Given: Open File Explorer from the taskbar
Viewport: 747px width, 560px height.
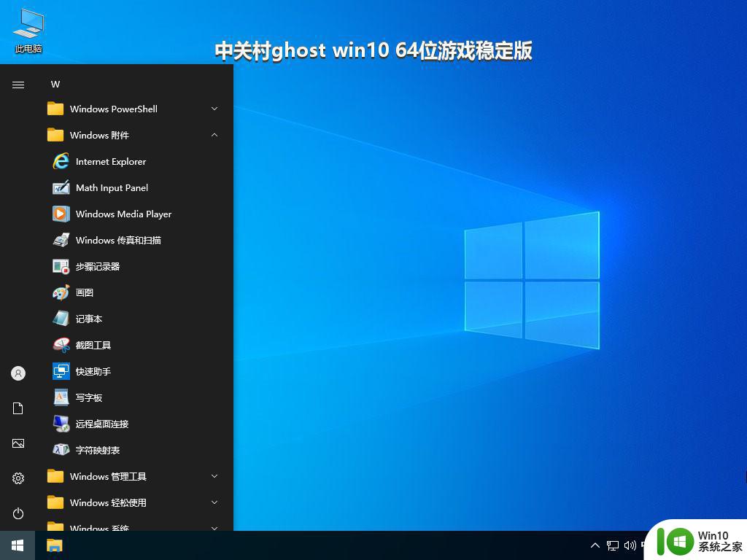Looking at the screenshot, I should pyautogui.click(x=55, y=545).
